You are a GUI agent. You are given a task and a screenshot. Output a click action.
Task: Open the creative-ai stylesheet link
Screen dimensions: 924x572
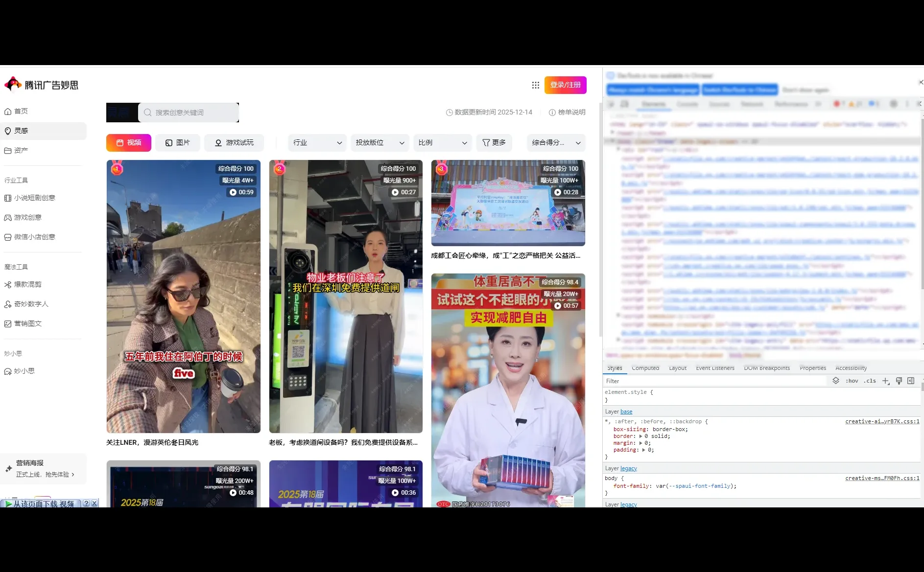point(881,421)
